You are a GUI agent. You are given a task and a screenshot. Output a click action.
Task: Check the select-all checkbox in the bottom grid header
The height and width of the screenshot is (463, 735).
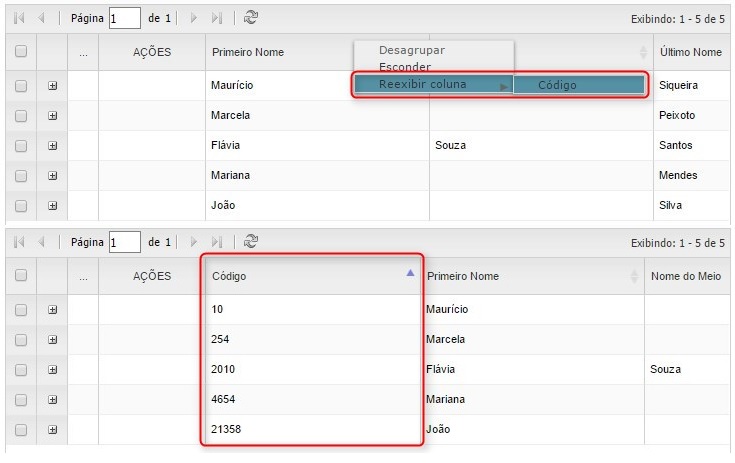point(21,276)
